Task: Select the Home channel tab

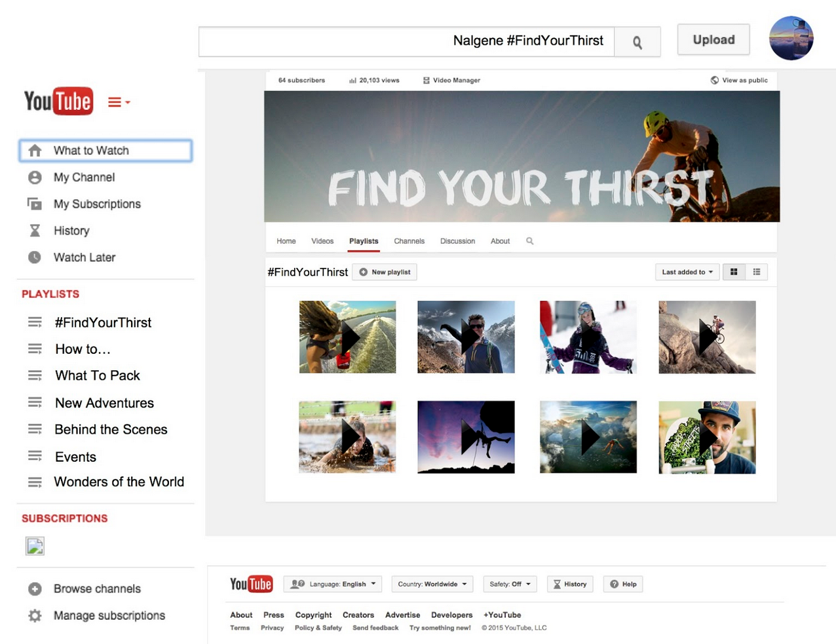Action: pyautogui.click(x=286, y=241)
